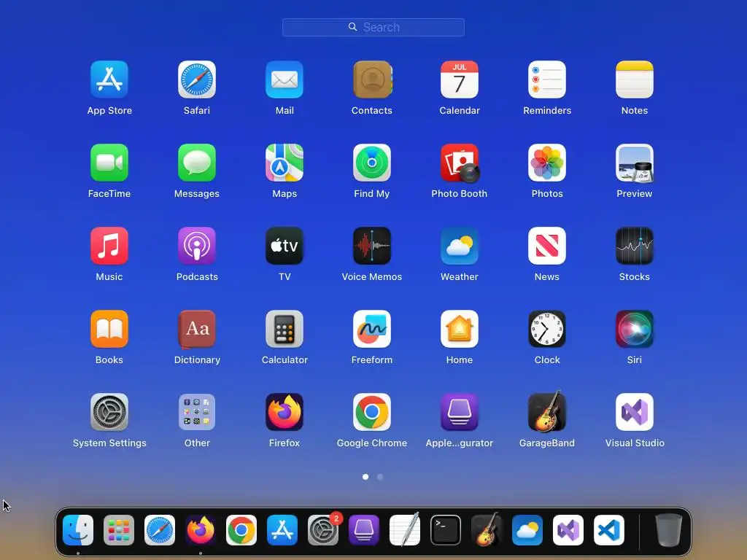Open Visual Studio from the Dock
Viewport: 747px width, 560px height.
pyautogui.click(x=568, y=530)
